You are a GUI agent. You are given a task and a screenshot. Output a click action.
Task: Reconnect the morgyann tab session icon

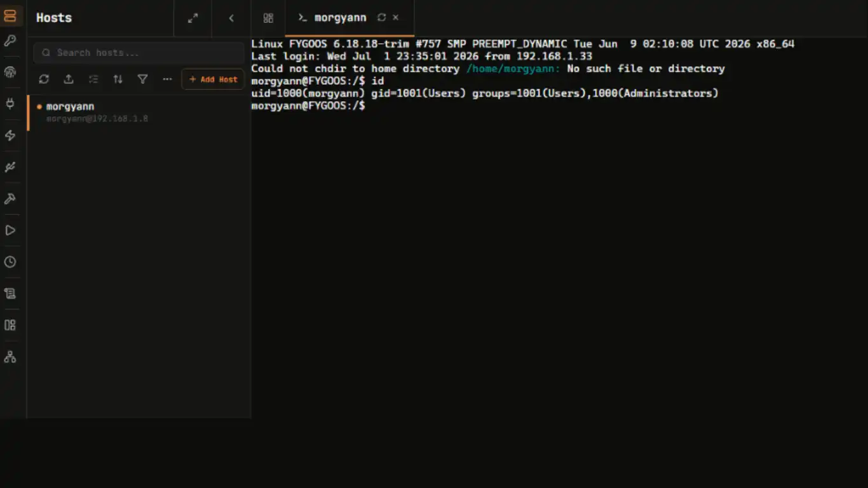click(381, 18)
